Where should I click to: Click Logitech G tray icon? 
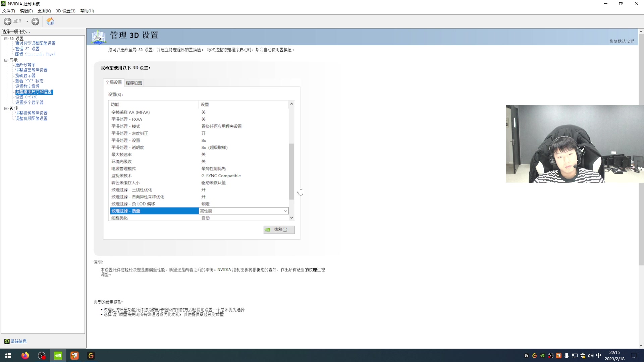pyautogui.click(x=526, y=356)
